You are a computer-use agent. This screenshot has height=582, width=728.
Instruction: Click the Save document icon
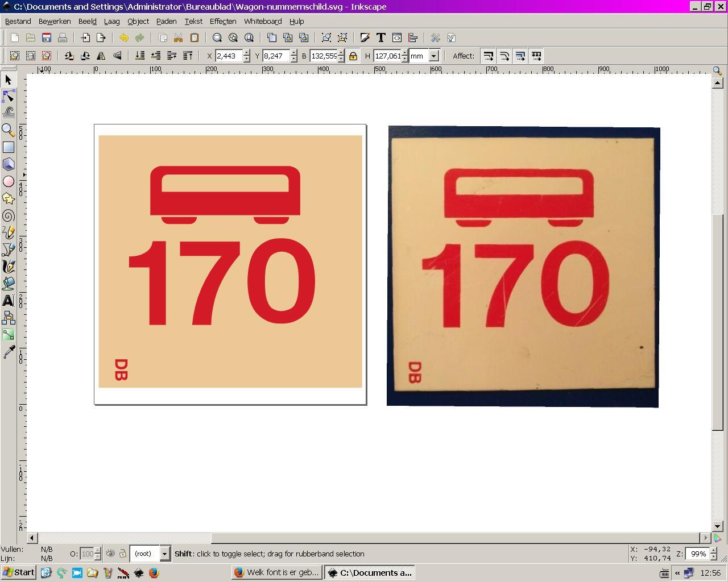click(x=47, y=38)
